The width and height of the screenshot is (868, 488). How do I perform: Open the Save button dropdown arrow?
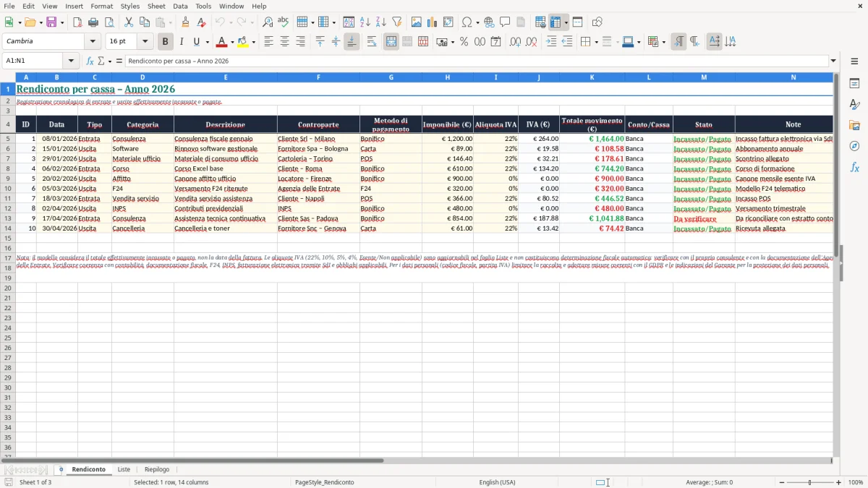[62, 22]
